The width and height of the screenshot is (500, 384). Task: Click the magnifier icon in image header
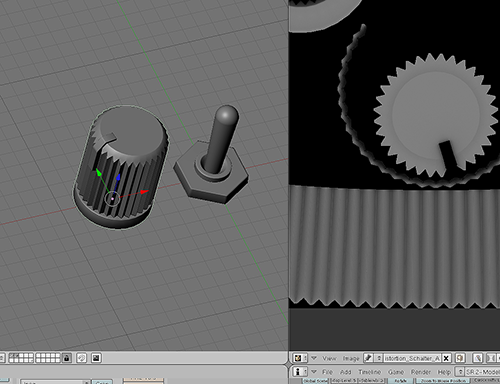click(x=478, y=358)
